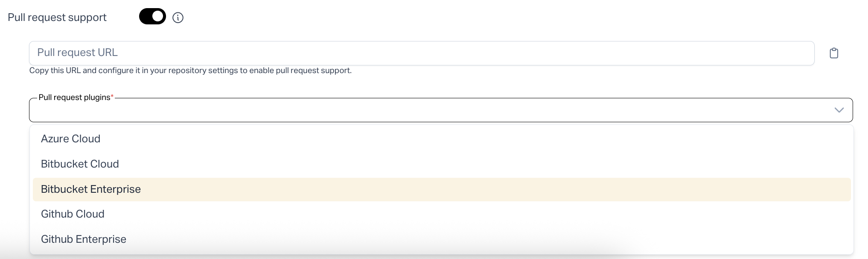Click the red required asterisk on plugins label

coord(112,97)
